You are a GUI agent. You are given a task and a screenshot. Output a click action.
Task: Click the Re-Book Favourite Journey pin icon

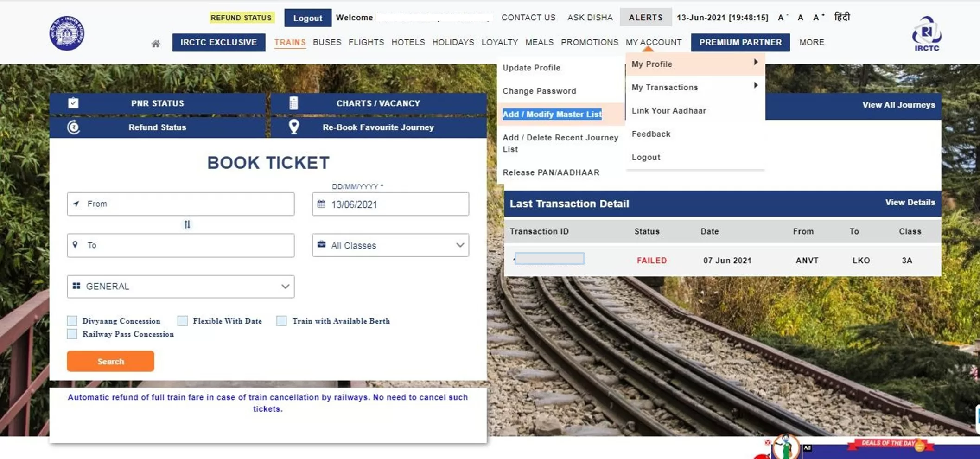pyautogui.click(x=293, y=127)
